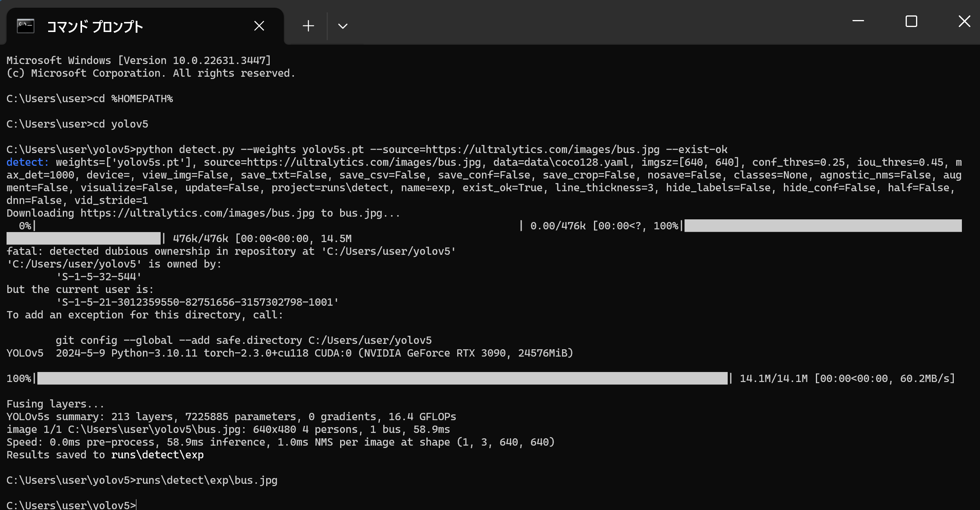Click the bus.jpg source URL in the python command

pyautogui.click(x=542, y=150)
